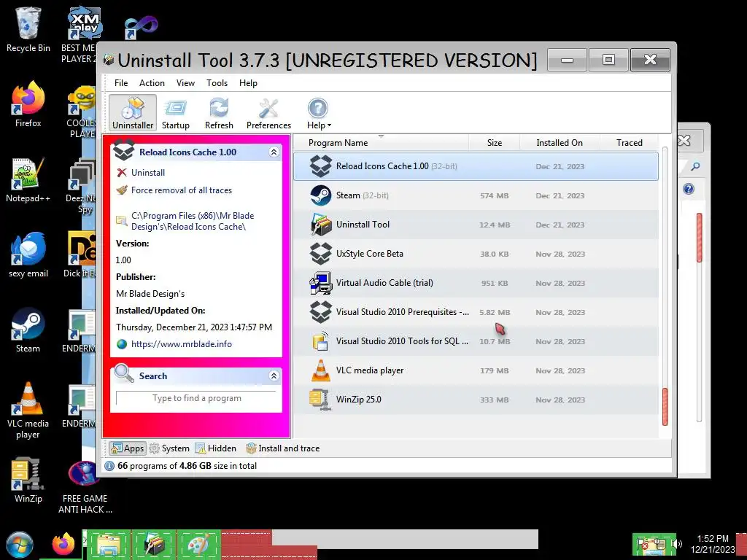
Task: Click the Windows Start button
Action: pyautogui.click(x=20, y=545)
